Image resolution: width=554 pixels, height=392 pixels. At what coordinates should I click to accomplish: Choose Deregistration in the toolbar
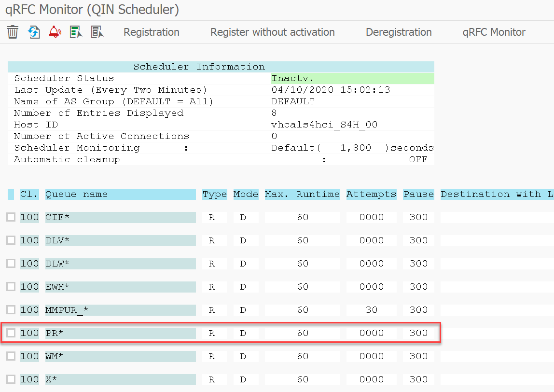tap(399, 32)
